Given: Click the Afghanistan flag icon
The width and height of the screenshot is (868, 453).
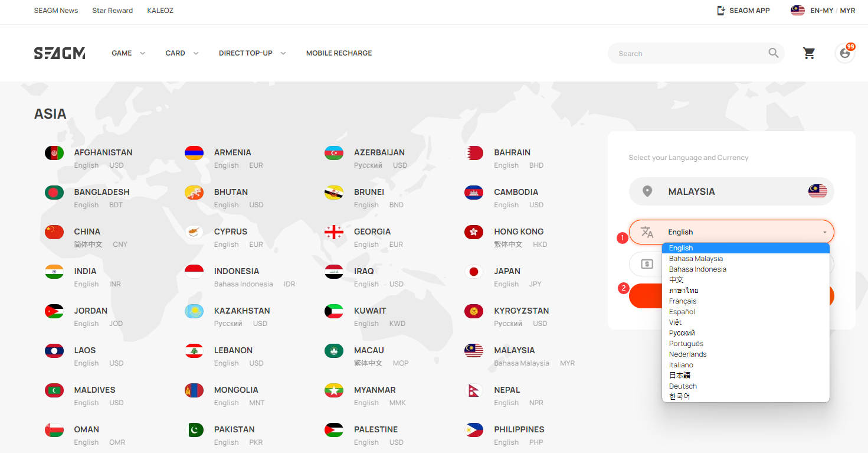Looking at the screenshot, I should point(54,153).
